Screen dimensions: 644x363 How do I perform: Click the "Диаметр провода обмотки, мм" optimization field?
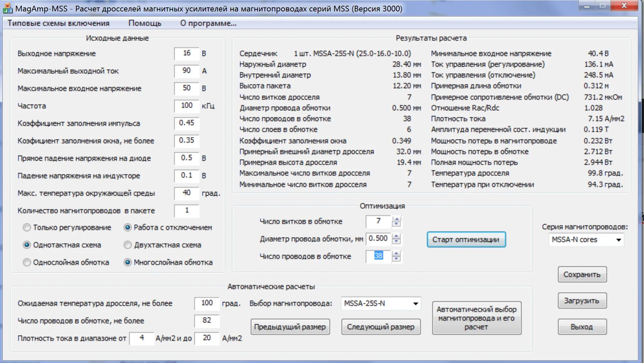point(378,239)
